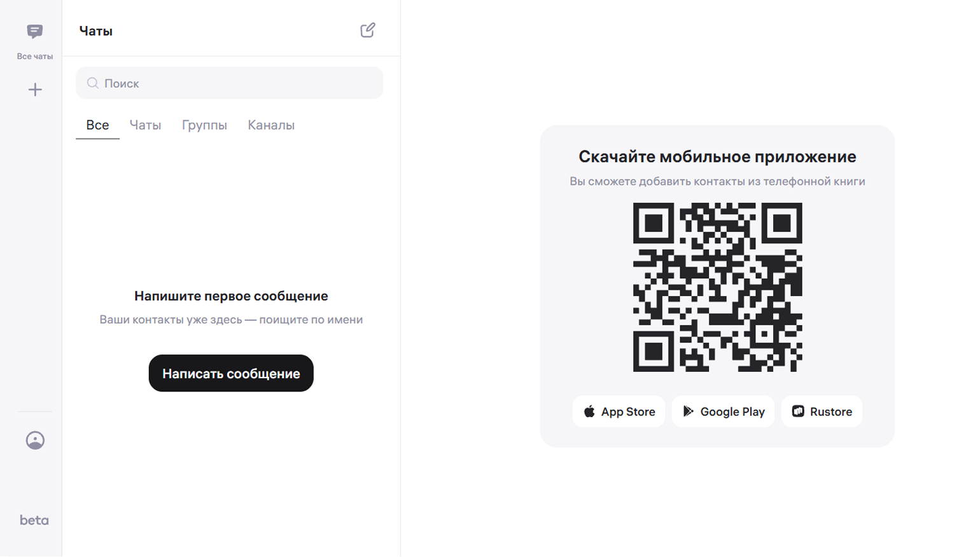980x557 pixels.
Task: Switch to the Группы tab
Action: (204, 125)
